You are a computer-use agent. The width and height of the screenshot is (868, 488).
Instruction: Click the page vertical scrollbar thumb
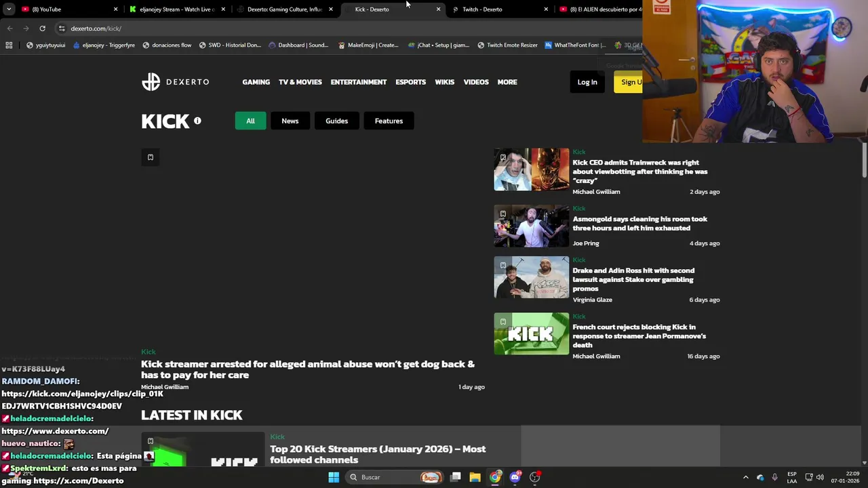pyautogui.click(x=865, y=160)
